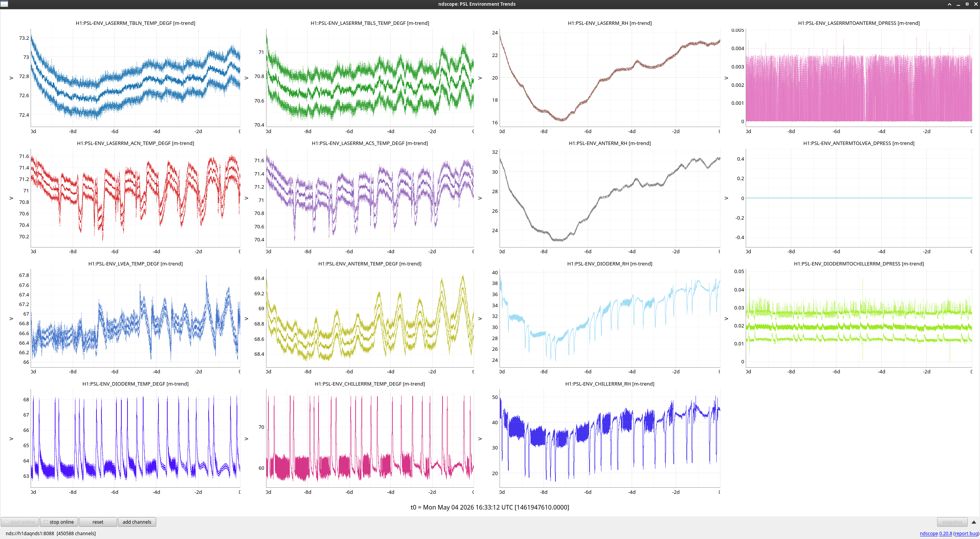
Task: Select the LVEA_TEMP_DEGF plot title
Action: click(136, 264)
